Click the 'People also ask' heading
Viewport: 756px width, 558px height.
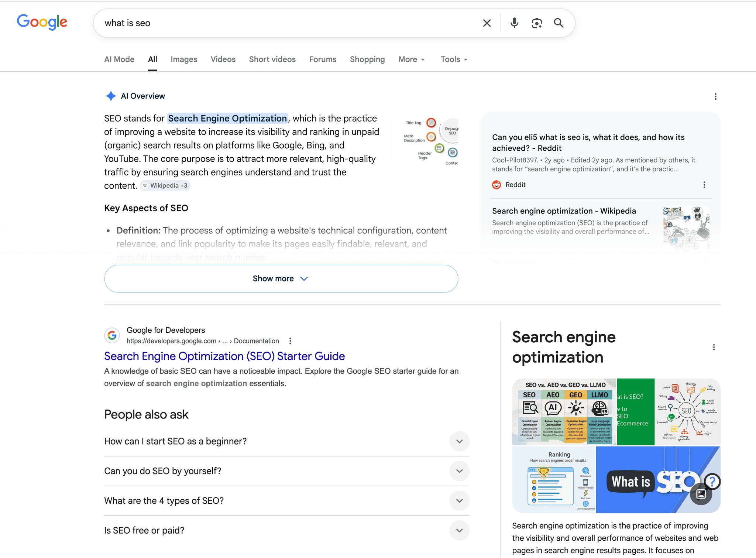click(x=146, y=414)
